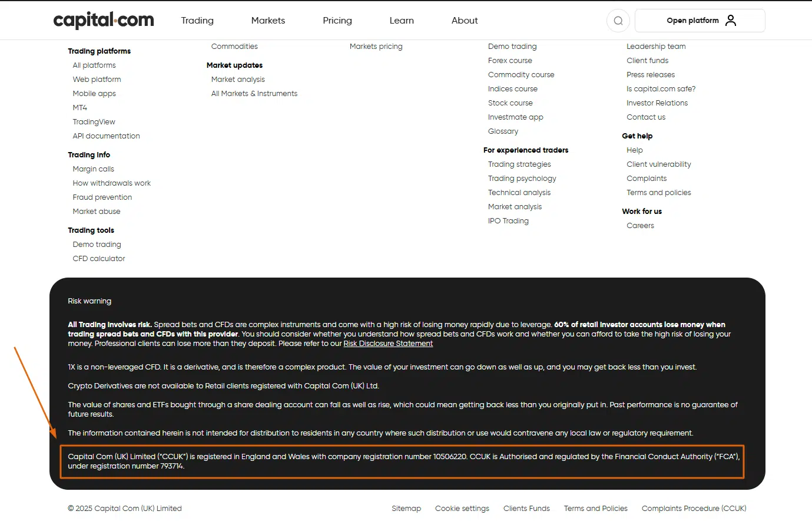Open the Trading menu
This screenshot has height=521, width=812.
pos(197,21)
